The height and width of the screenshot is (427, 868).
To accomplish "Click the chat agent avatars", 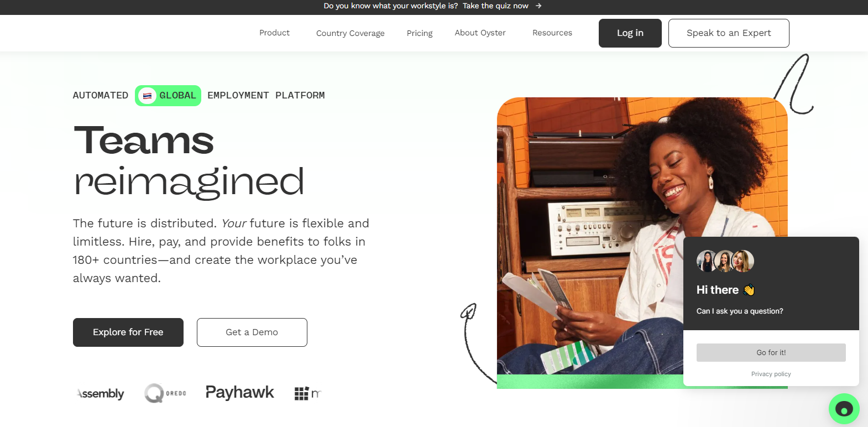I will point(725,261).
